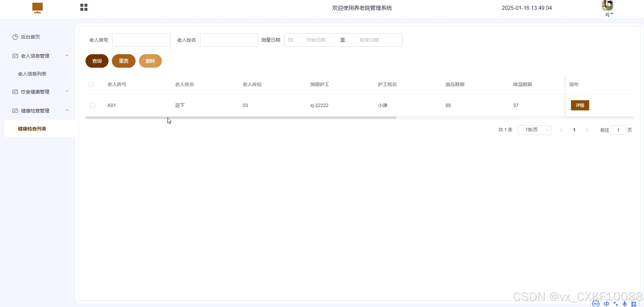
Task: Click the table's horizontal scrollbar
Action: tap(241, 118)
